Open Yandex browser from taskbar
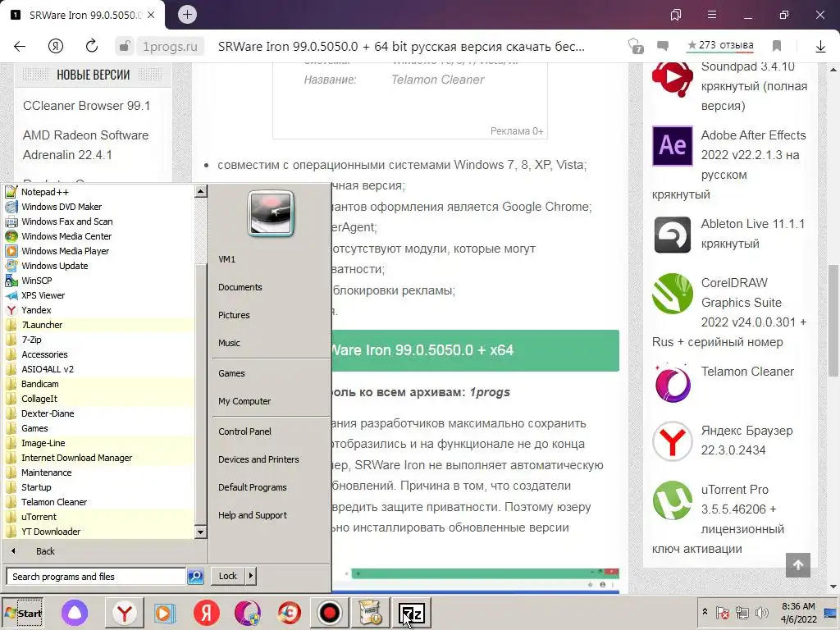Image resolution: width=840 pixels, height=630 pixels. pos(125,613)
